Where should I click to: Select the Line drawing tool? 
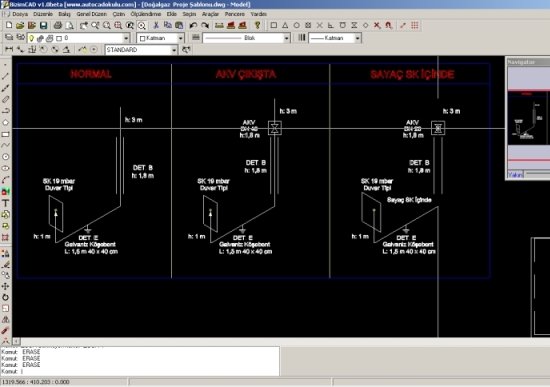(x=5, y=76)
